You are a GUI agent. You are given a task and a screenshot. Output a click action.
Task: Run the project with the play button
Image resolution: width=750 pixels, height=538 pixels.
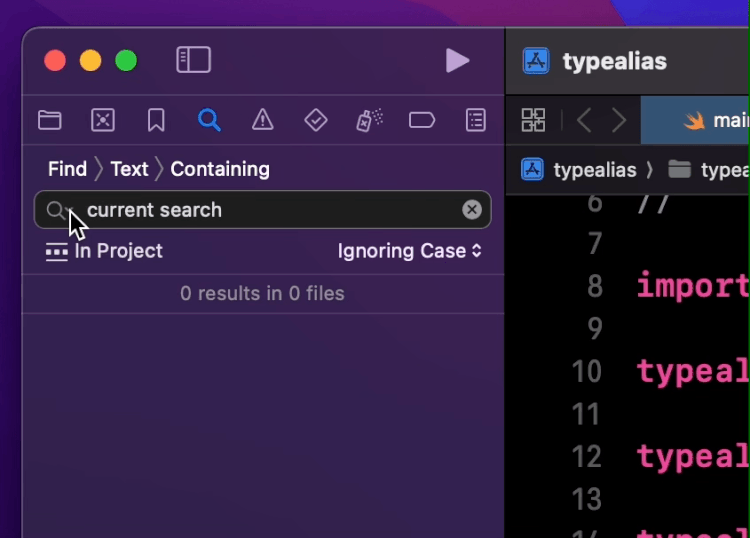tap(457, 60)
